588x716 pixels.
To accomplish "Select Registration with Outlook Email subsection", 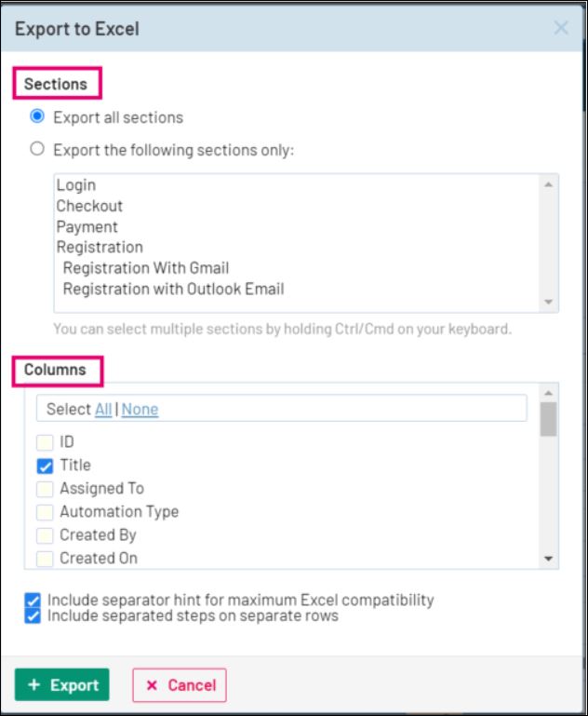I will coord(173,289).
